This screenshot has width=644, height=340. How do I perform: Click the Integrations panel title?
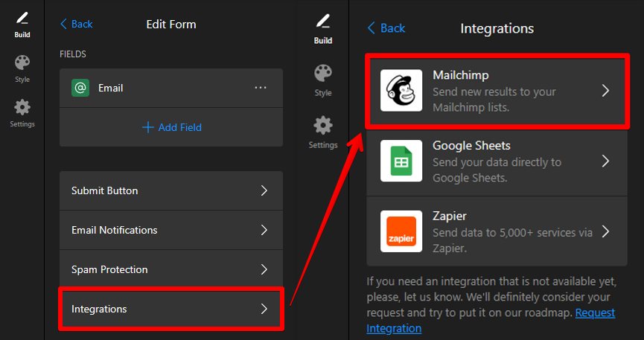click(497, 28)
